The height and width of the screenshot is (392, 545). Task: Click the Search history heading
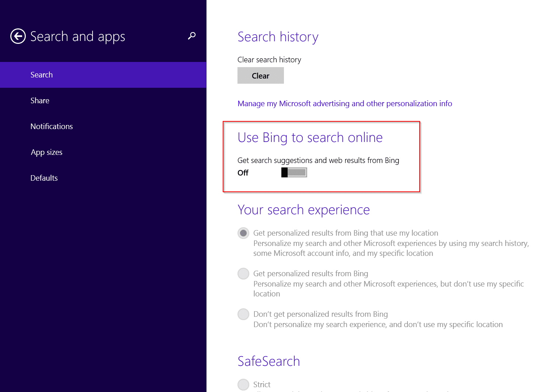(278, 37)
